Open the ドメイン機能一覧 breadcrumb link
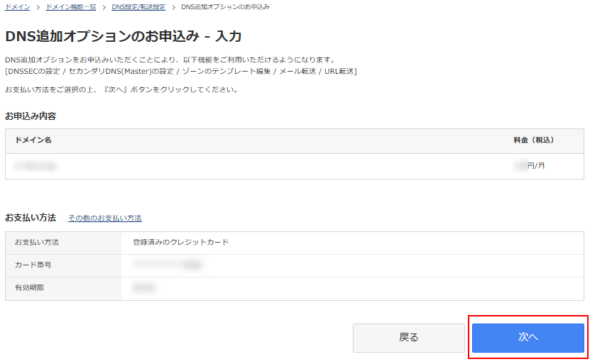 point(71,6)
